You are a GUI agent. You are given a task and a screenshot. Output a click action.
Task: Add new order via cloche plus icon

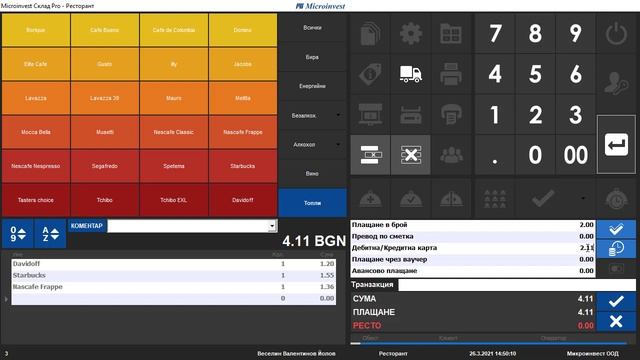click(370, 199)
